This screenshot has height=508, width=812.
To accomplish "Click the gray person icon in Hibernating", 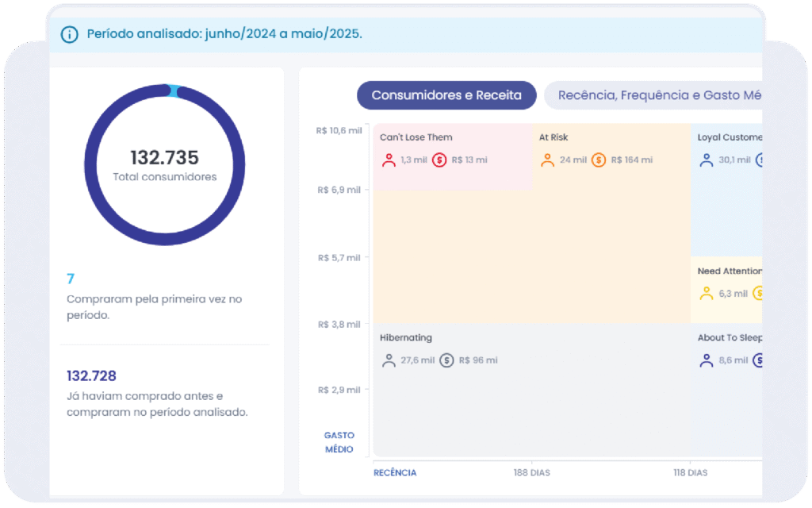I will pos(389,360).
